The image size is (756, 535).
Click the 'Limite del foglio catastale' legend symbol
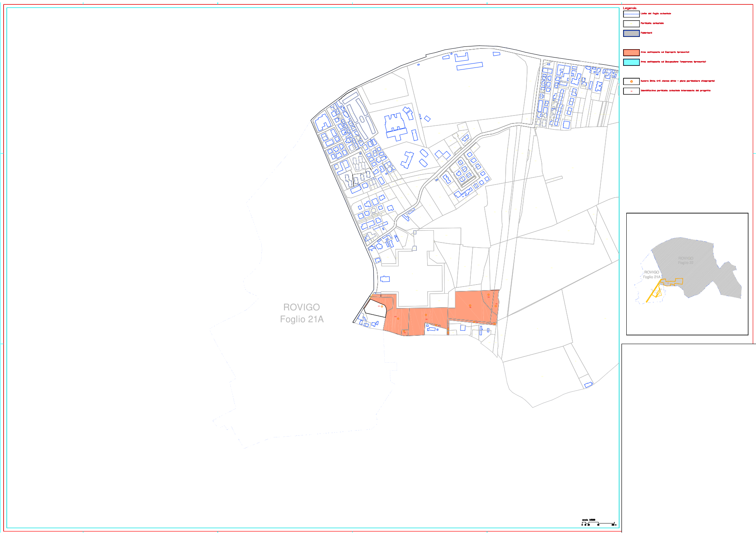point(631,14)
